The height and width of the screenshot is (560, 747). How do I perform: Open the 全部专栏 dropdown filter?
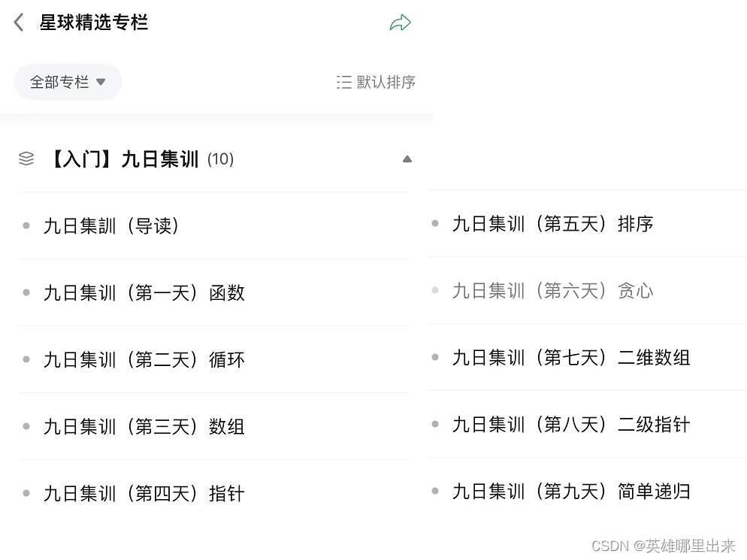[x=68, y=82]
